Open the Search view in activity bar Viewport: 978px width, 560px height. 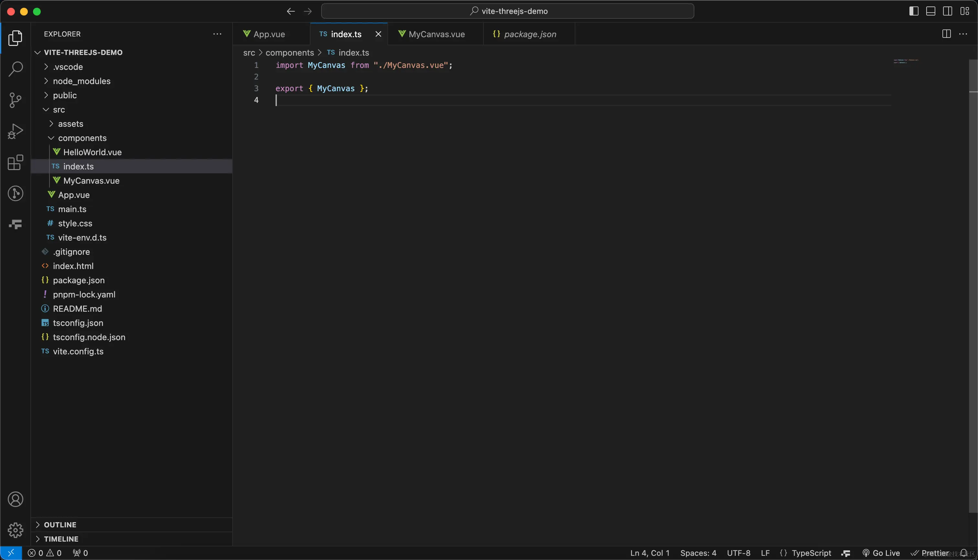pyautogui.click(x=16, y=69)
